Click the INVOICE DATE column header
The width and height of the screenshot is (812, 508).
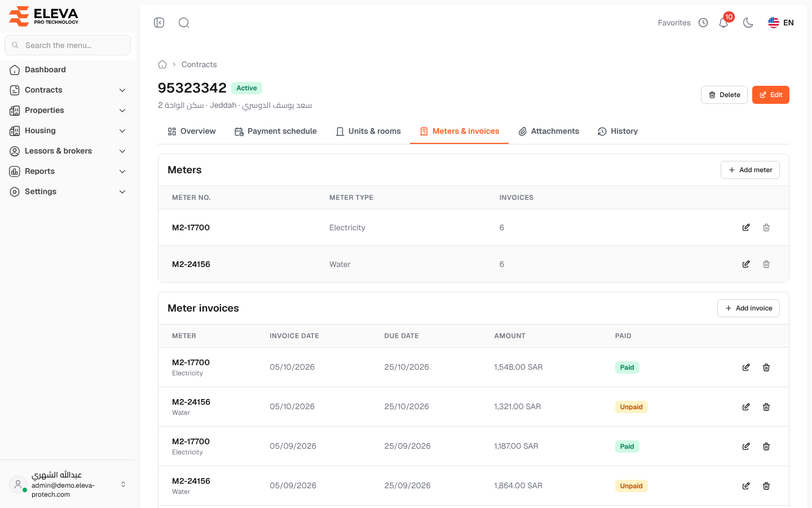pos(294,336)
